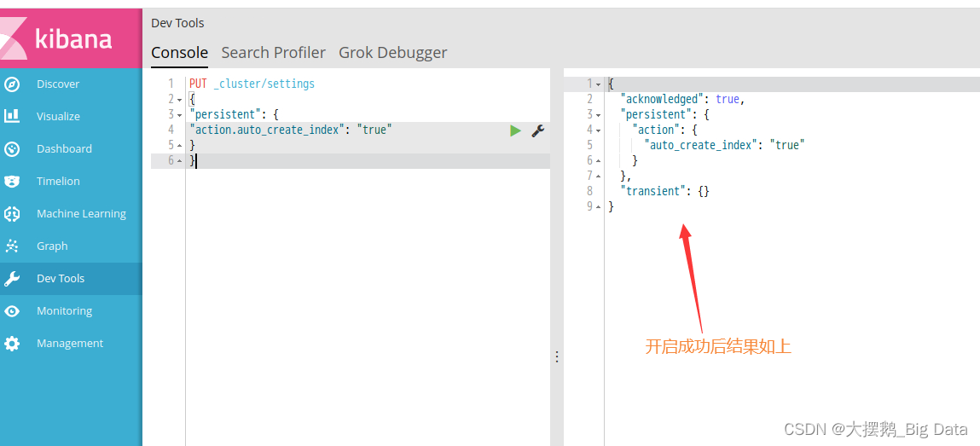Click the Machine Learning icon
Image resolution: width=980 pixels, height=446 pixels.
(x=12, y=214)
